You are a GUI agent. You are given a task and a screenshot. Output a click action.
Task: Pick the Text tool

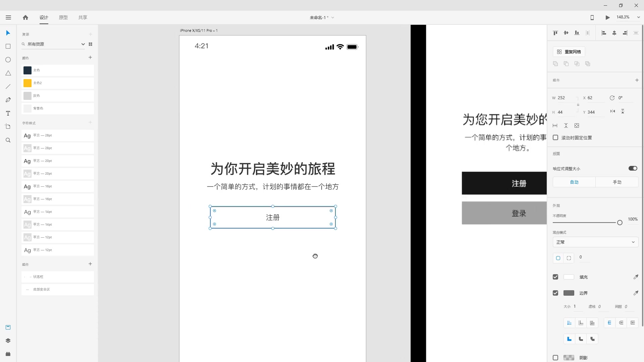[x=8, y=113]
